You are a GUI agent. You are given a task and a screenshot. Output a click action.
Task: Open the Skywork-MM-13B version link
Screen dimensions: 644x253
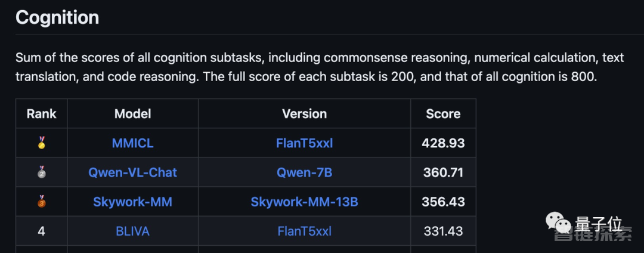coord(304,202)
